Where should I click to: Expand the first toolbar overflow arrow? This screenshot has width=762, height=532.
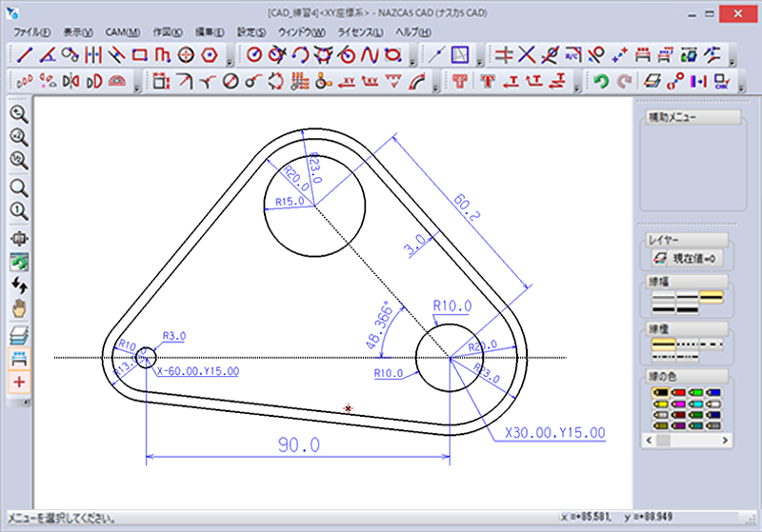(230, 59)
